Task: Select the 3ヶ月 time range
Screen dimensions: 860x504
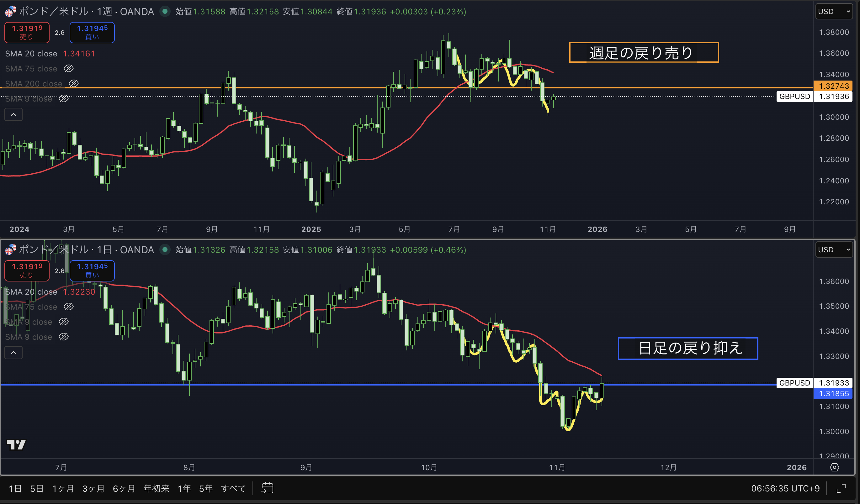Action: point(93,488)
